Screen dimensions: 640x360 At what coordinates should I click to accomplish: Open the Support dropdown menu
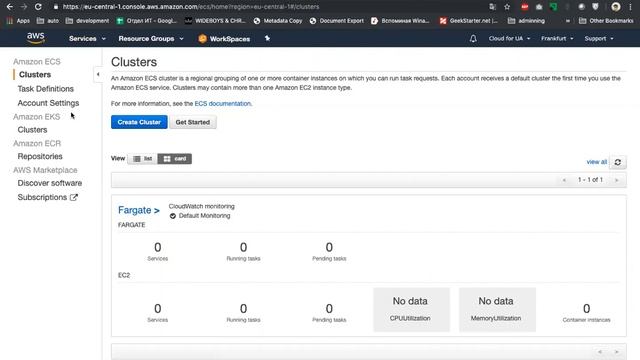[599, 38]
